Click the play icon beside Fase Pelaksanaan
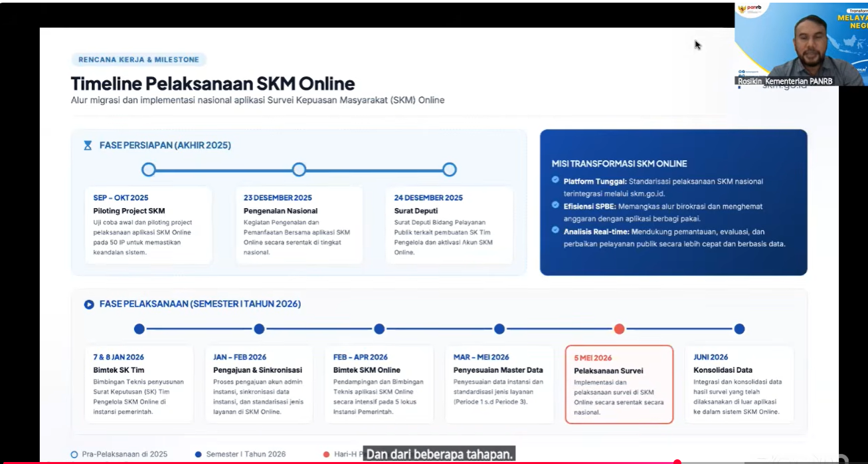 click(x=88, y=304)
